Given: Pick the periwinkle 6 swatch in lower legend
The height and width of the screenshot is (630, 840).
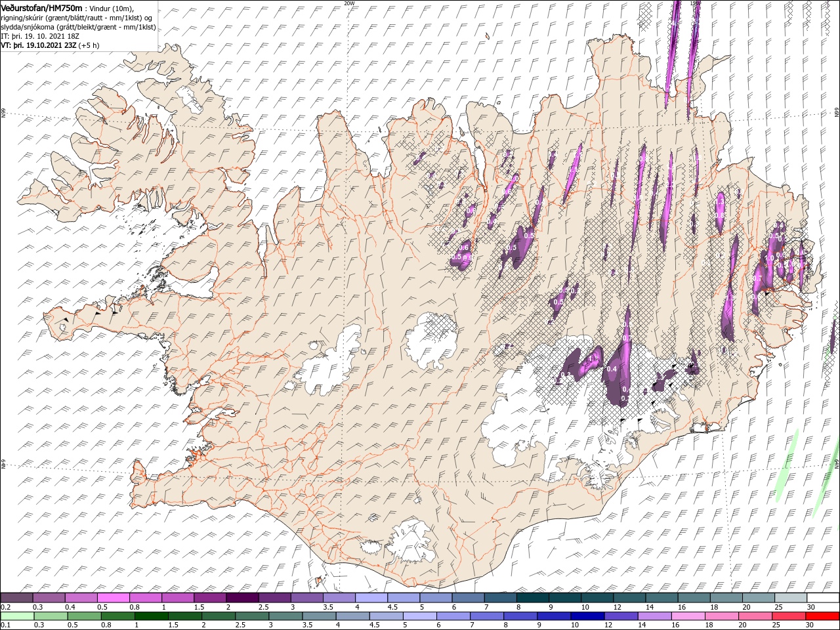Looking at the screenshot, I should coord(453,616).
